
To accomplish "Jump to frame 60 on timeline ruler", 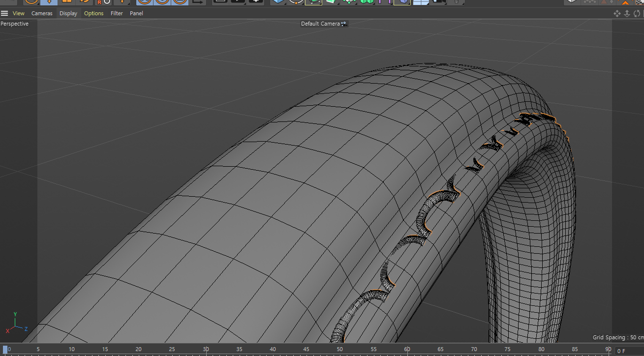I will tap(407, 349).
